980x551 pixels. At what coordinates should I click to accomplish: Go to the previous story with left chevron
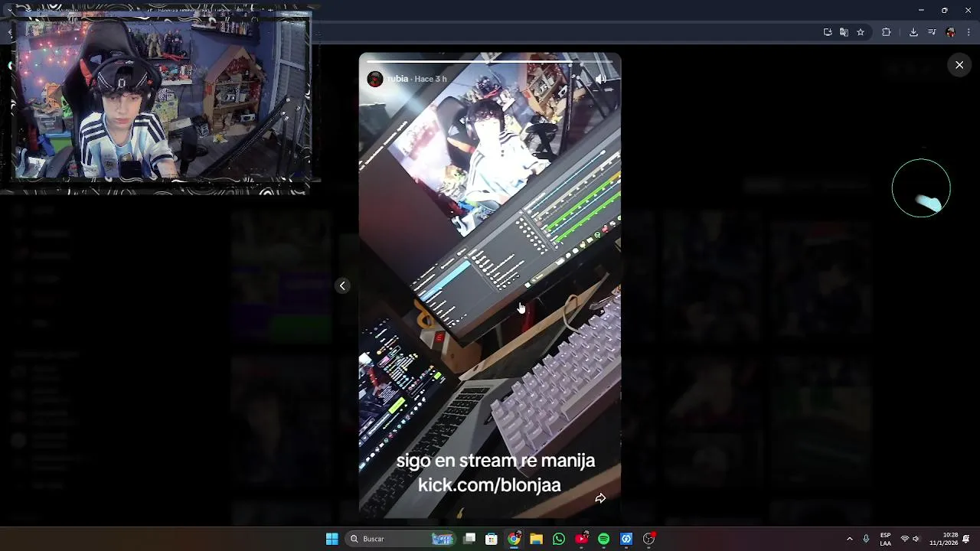click(x=342, y=285)
